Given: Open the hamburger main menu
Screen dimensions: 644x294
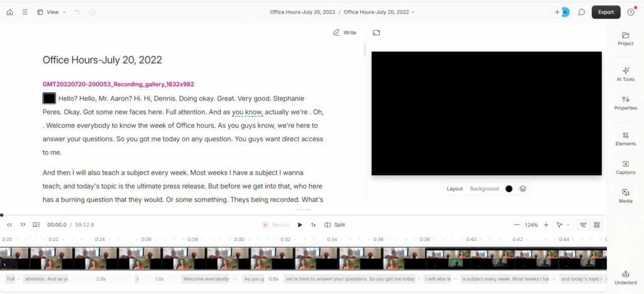Looking at the screenshot, I should tap(25, 12).
